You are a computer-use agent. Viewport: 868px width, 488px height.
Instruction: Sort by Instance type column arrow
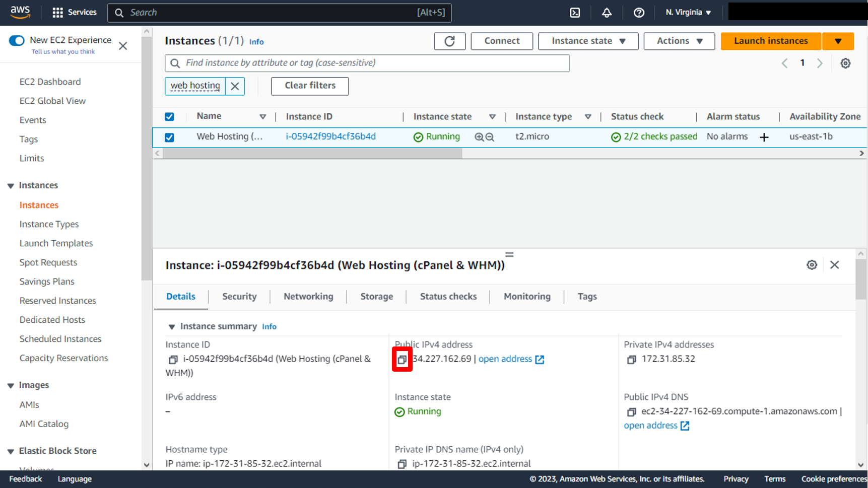588,117
